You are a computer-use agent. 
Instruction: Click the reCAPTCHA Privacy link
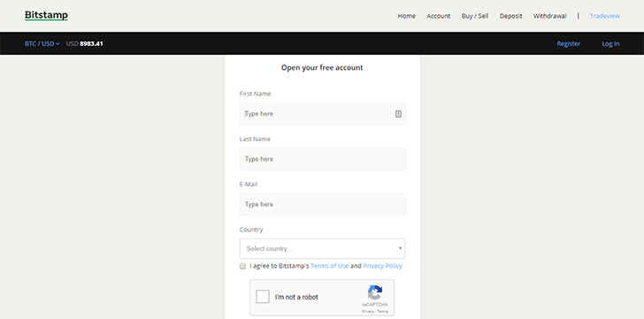(x=368, y=312)
